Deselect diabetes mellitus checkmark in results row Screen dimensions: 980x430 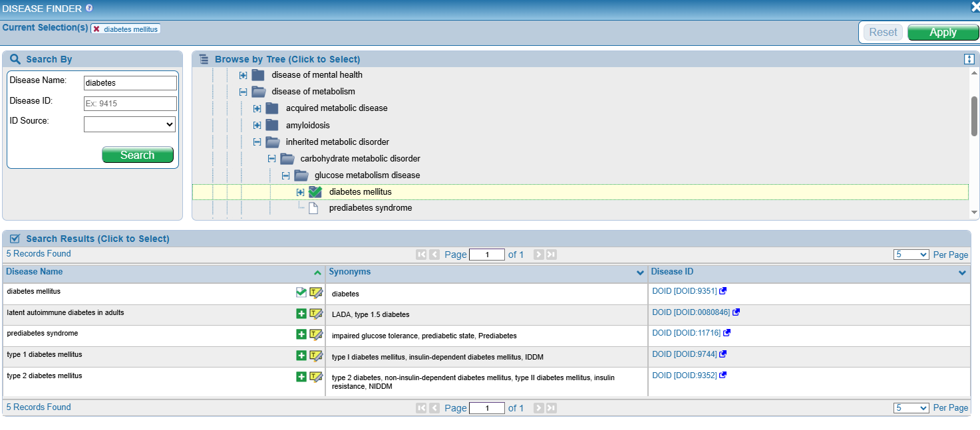click(301, 292)
